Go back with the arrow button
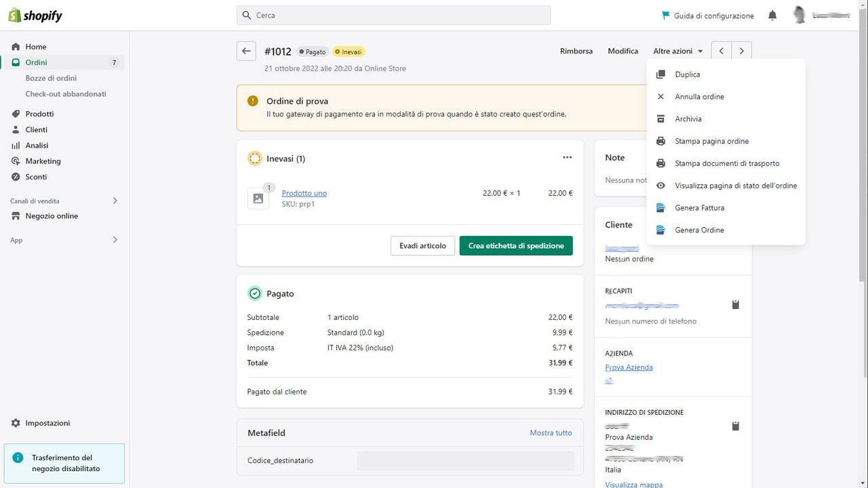Image resolution: width=868 pixels, height=488 pixels. (246, 51)
